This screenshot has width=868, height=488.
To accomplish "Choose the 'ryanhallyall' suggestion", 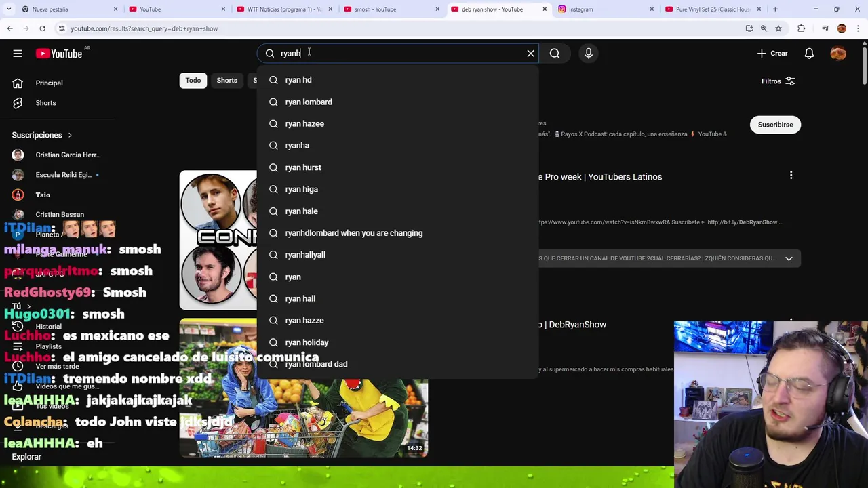I will click(397, 255).
